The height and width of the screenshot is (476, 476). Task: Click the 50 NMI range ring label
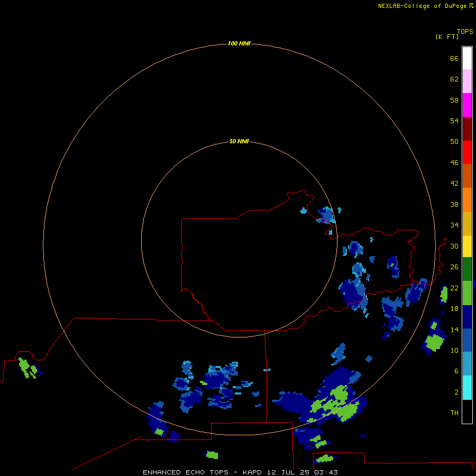tap(239, 141)
